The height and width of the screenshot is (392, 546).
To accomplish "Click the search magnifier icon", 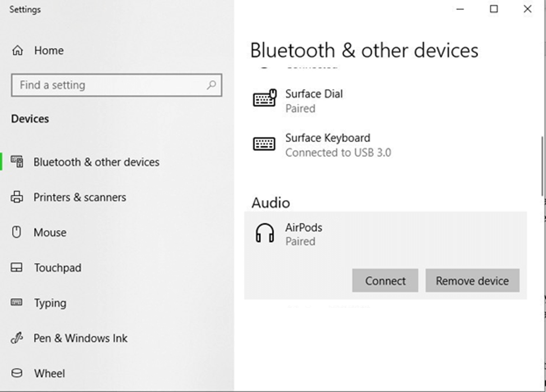I will [211, 85].
